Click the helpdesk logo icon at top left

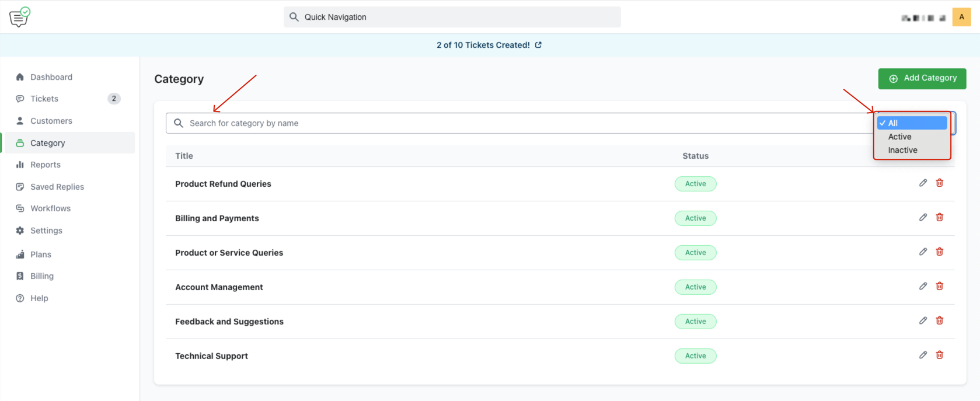(20, 17)
